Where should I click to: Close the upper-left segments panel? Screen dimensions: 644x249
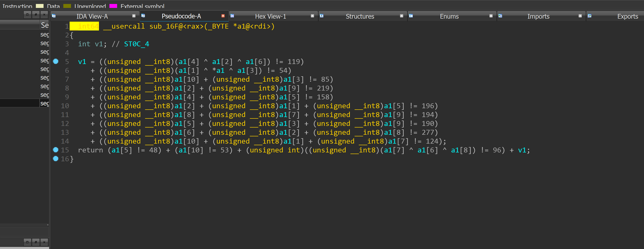pyautogui.click(x=44, y=15)
